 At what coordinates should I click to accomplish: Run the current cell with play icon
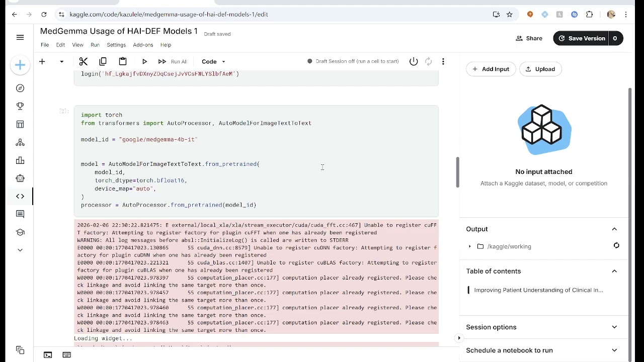(x=144, y=61)
